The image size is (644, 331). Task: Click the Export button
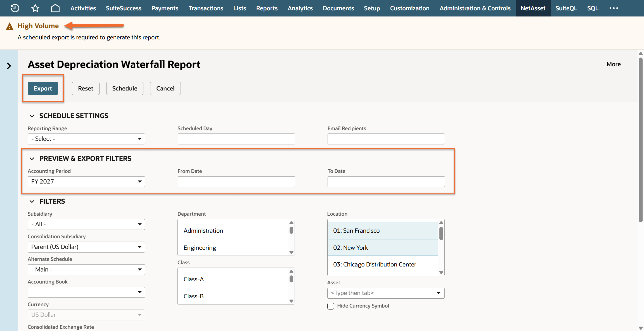tap(43, 88)
